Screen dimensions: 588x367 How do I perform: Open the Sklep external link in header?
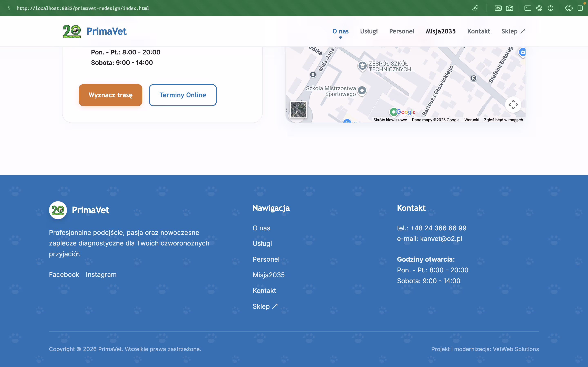tap(513, 31)
